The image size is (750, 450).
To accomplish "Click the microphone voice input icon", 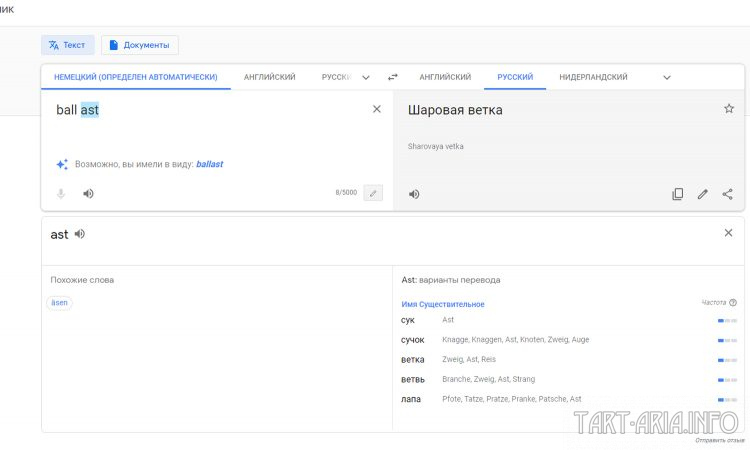I will [61, 193].
